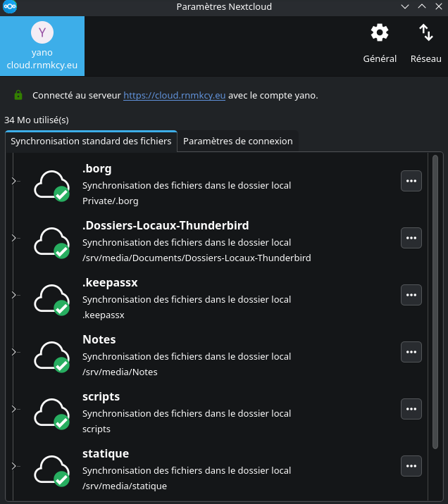The height and width of the screenshot is (504, 448).
Task: Click the Nextcloud logo in title bar
Action: (x=10, y=7)
